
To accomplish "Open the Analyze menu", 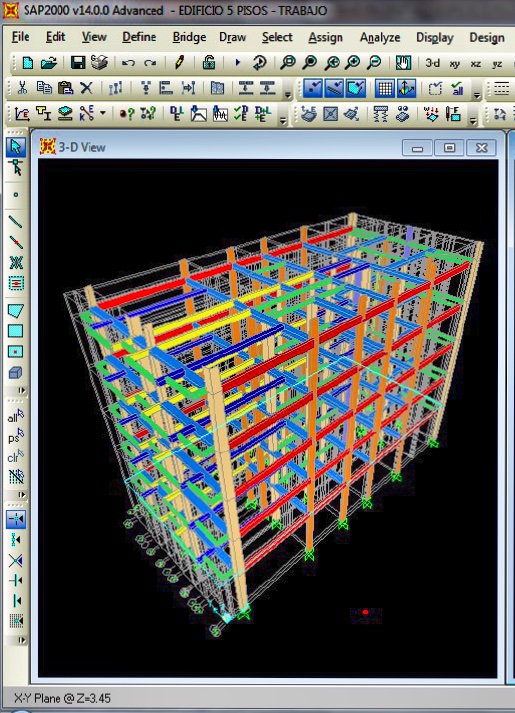I will pyautogui.click(x=380, y=37).
